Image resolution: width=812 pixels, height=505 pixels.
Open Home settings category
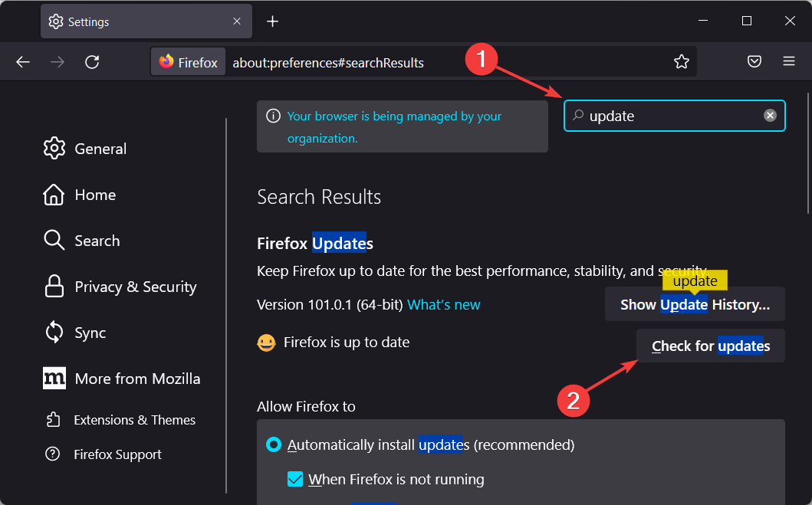coord(80,195)
